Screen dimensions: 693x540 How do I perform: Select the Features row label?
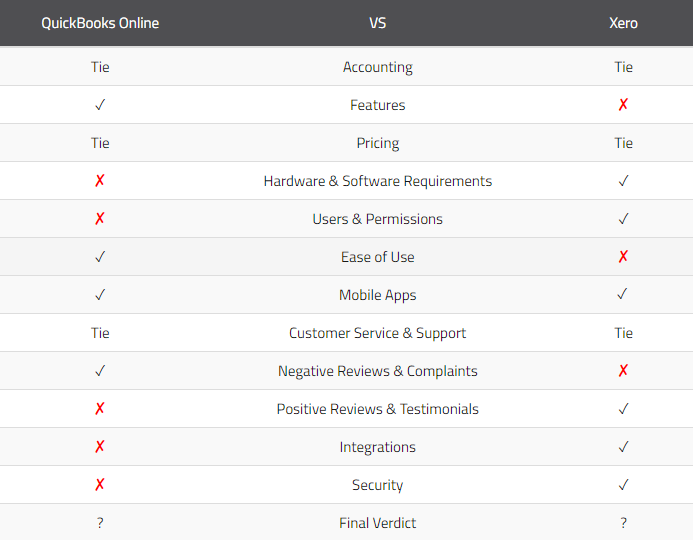pos(377,105)
